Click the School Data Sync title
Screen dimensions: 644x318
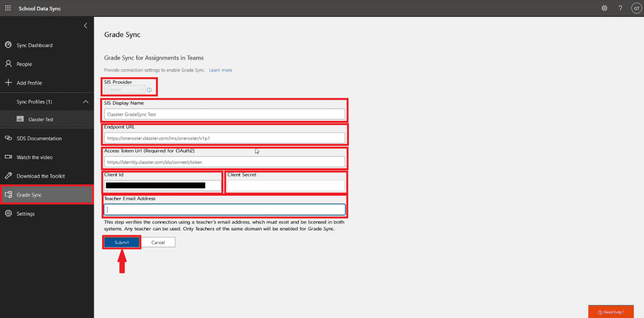tap(40, 9)
